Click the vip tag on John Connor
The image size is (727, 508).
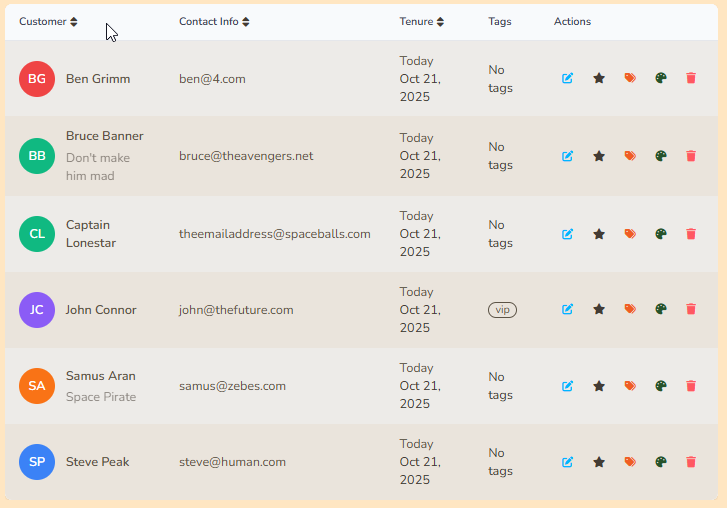tap(502, 310)
